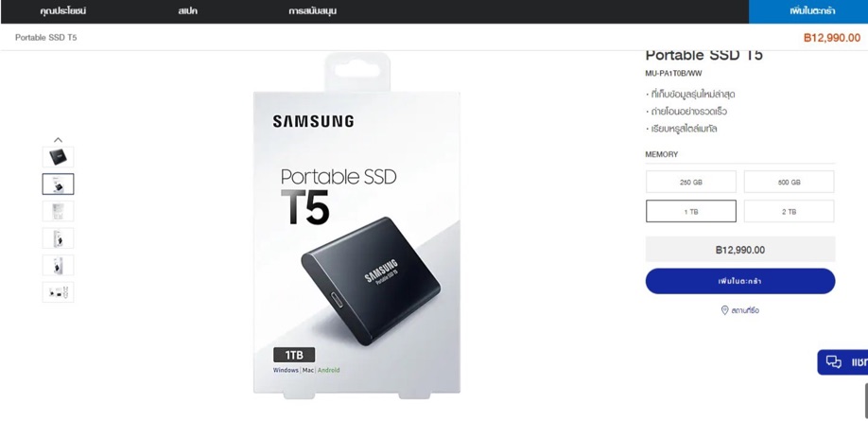Choose the 500 GB memory option
Viewport: 868px width, 421px height.
pyautogui.click(x=789, y=182)
